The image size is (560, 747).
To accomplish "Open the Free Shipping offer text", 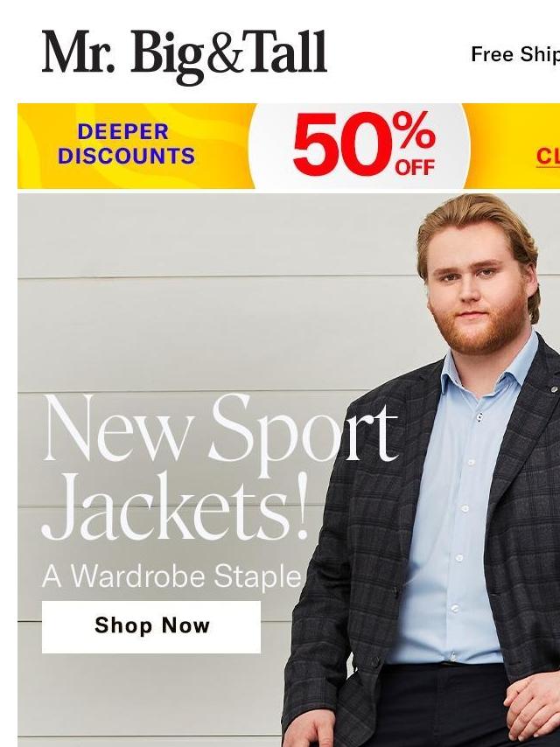I will coord(515,54).
